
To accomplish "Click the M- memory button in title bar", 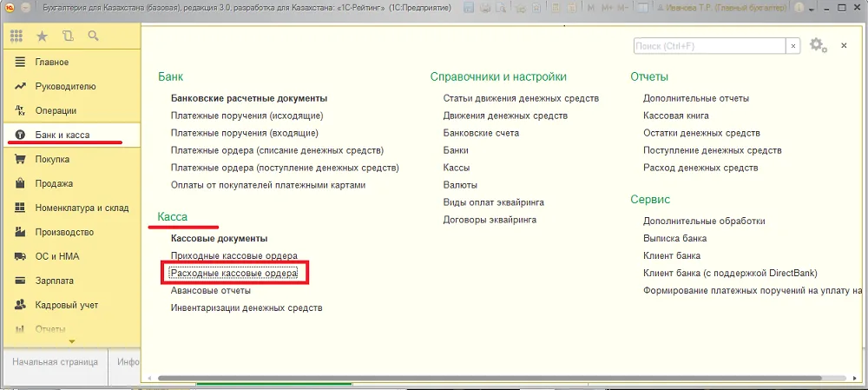I will [622, 9].
